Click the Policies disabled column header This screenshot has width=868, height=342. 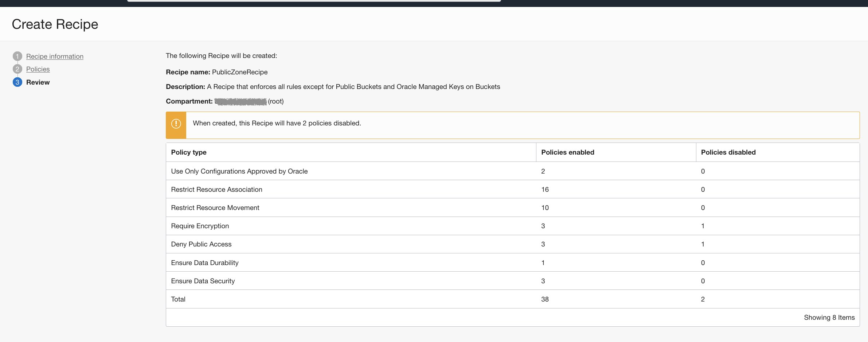click(x=728, y=152)
